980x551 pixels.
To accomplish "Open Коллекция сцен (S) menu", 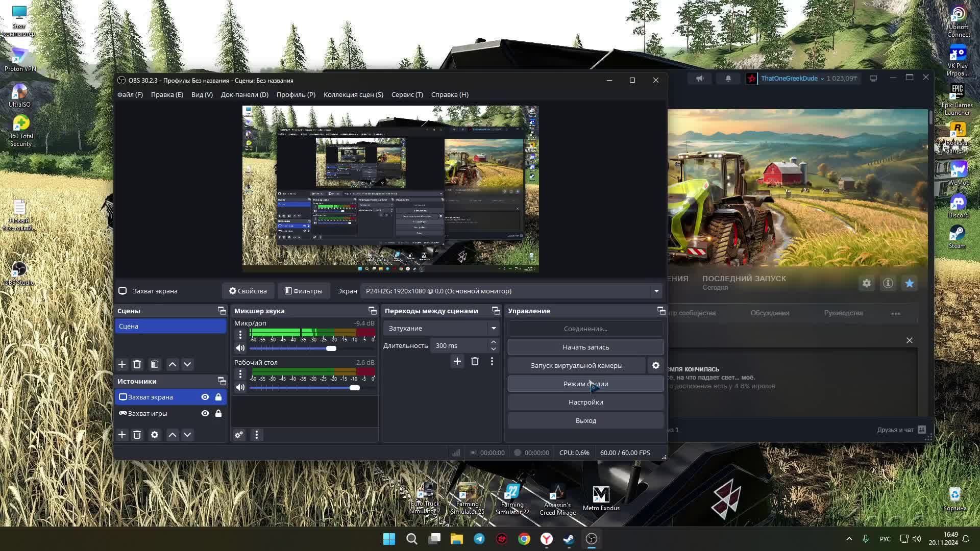I will pos(353,94).
